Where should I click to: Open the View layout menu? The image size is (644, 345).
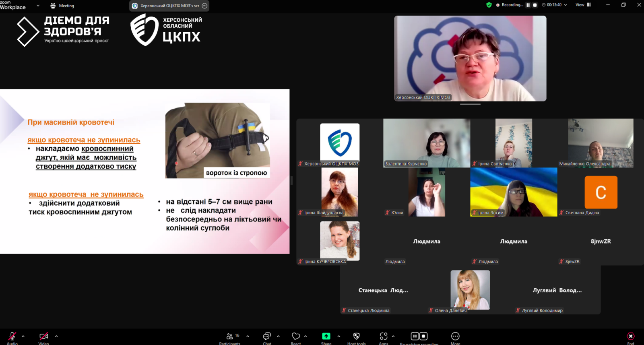[x=583, y=5]
